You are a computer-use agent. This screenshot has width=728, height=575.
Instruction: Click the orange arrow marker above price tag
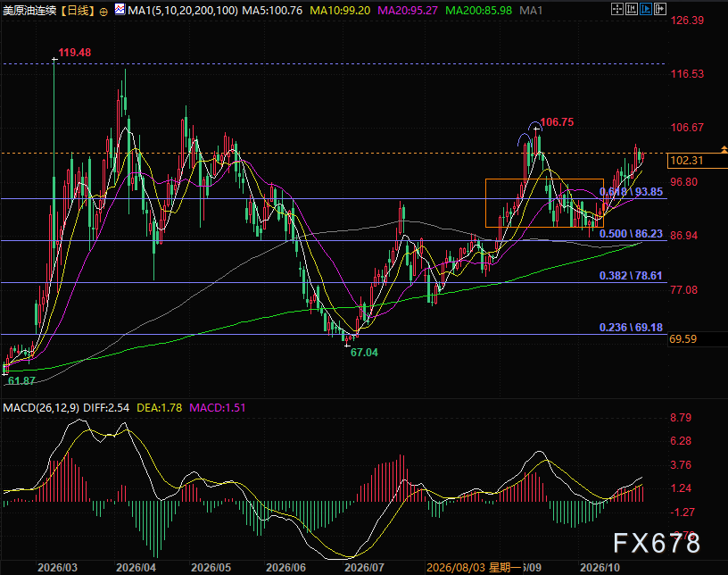click(724, 149)
